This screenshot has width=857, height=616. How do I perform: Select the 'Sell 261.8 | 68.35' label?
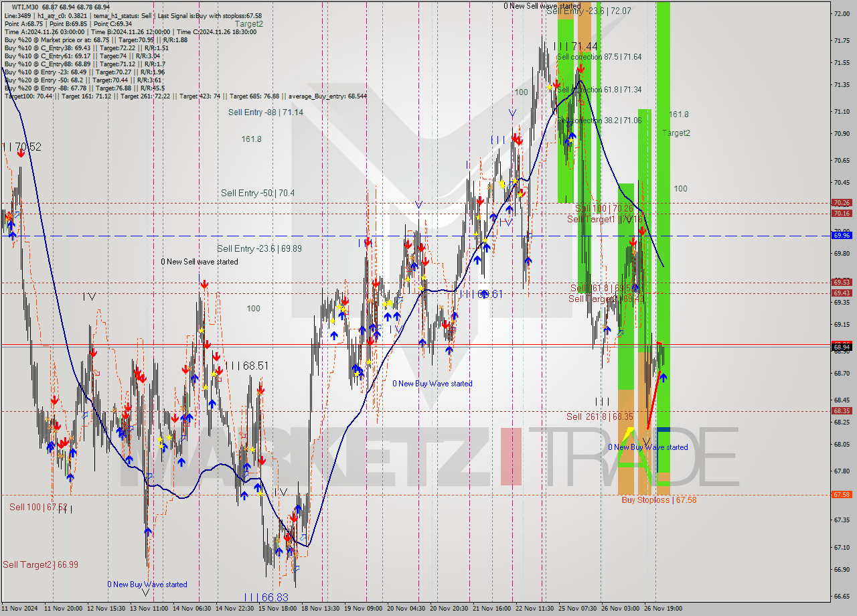pyautogui.click(x=600, y=416)
